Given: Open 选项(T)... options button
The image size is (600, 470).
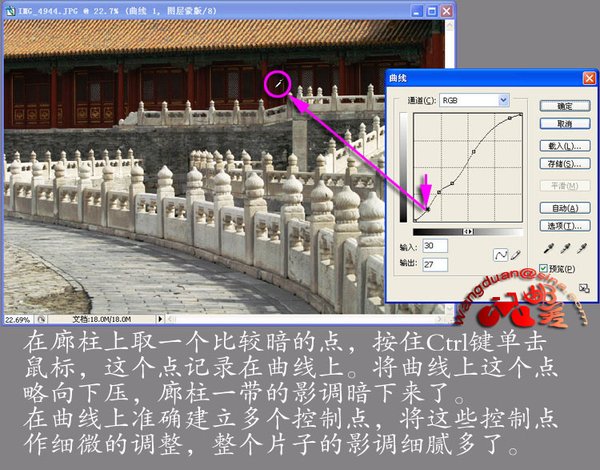Looking at the screenshot, I should pos(564,226).
